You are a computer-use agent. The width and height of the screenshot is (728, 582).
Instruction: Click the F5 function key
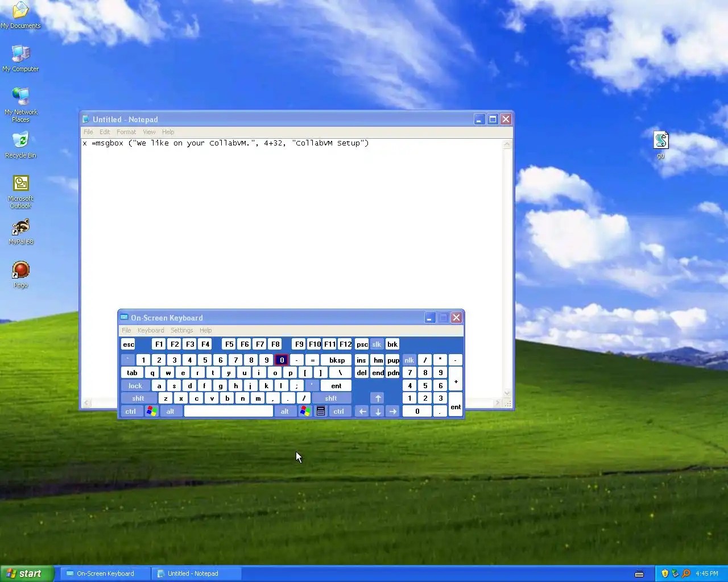coord(229,344)
